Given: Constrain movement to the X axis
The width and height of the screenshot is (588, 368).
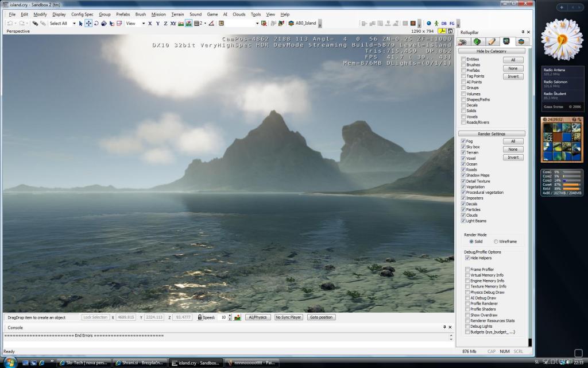Looking at the screenshot, I should pos(150,23).
